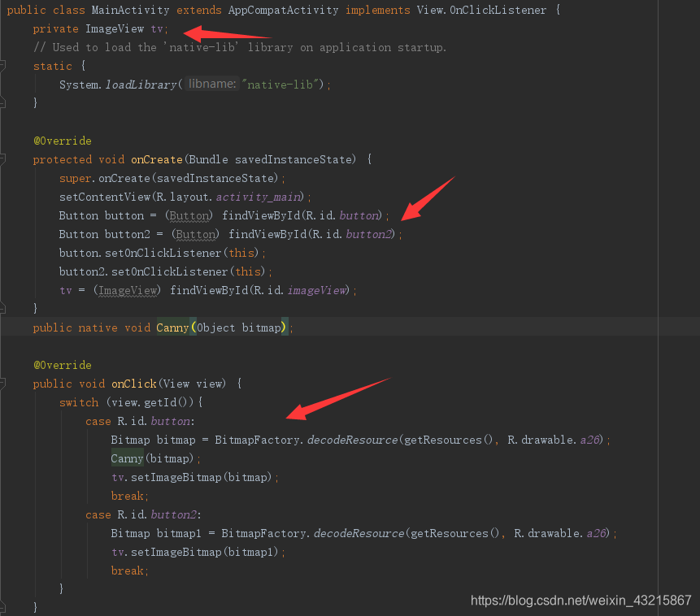
Task: Click the Canny(bitmap) call
Action: 153,459
